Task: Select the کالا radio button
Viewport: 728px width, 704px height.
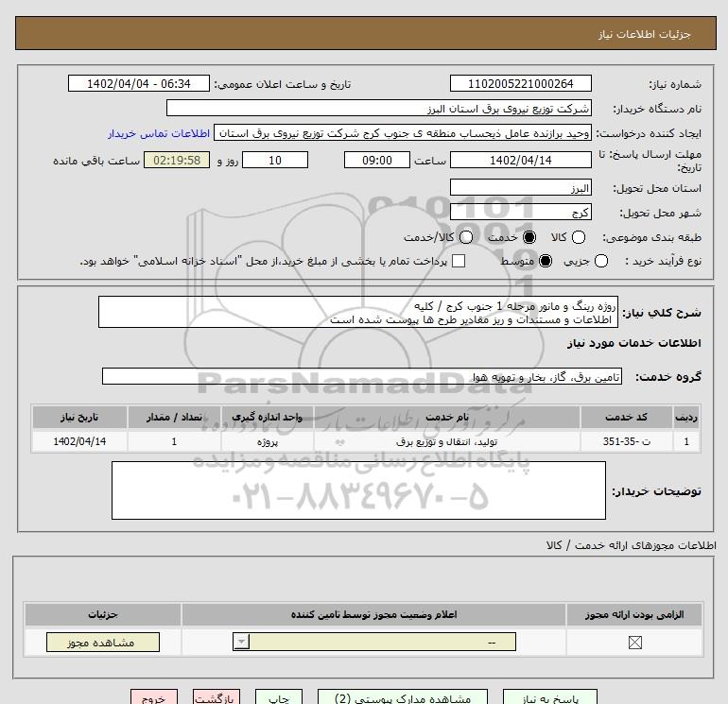Action: coord(578,237)
